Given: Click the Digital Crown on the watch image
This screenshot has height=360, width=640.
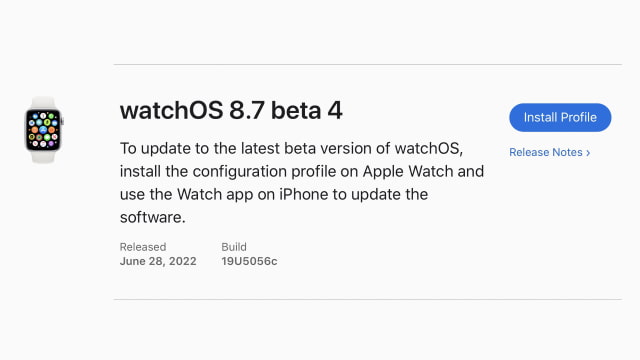Looking at the screenshot, I should (x=62, y=121).
